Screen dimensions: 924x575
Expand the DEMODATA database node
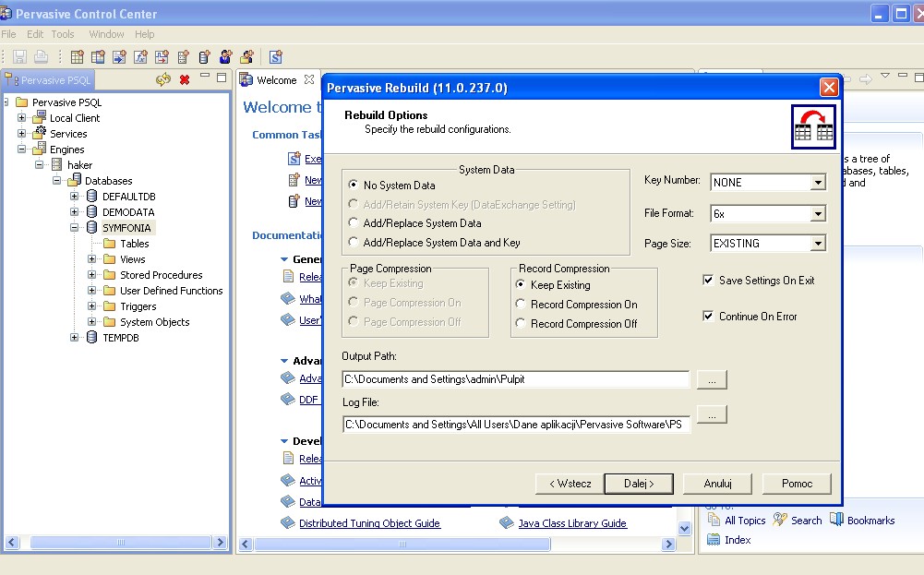[x=74, y=211]
